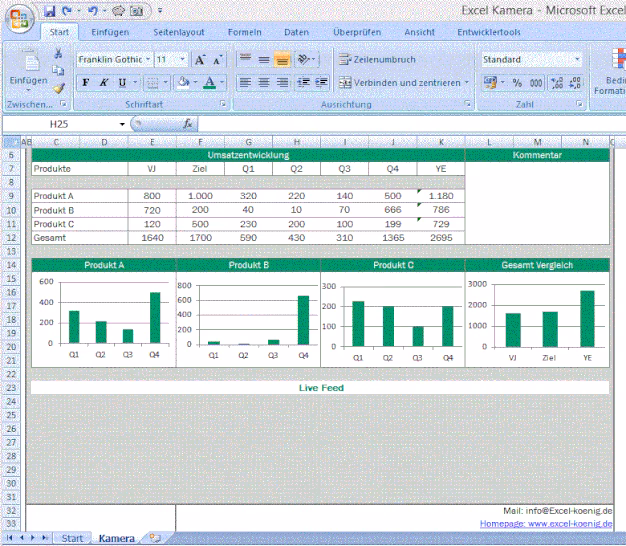Save the workbook via quick access toolbar
The width and height of the screenshot is (626, 546).
(x=50, y=11)
